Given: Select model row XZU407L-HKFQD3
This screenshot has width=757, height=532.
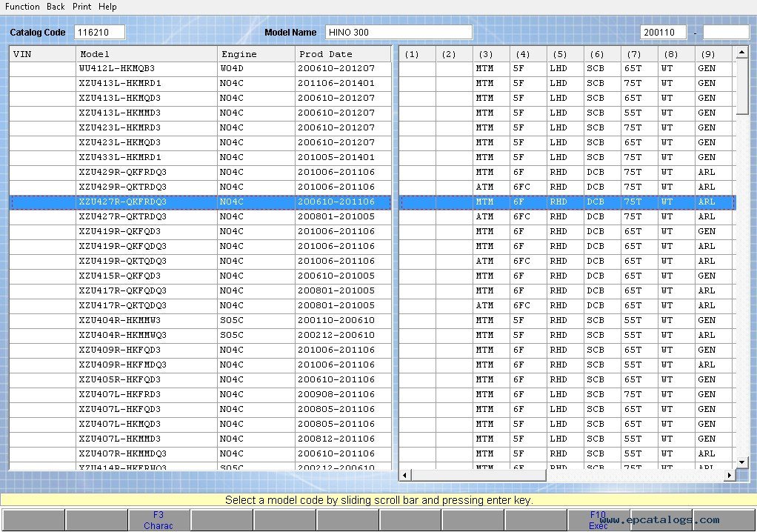Looking at the screenshot, I should point(200,410).
